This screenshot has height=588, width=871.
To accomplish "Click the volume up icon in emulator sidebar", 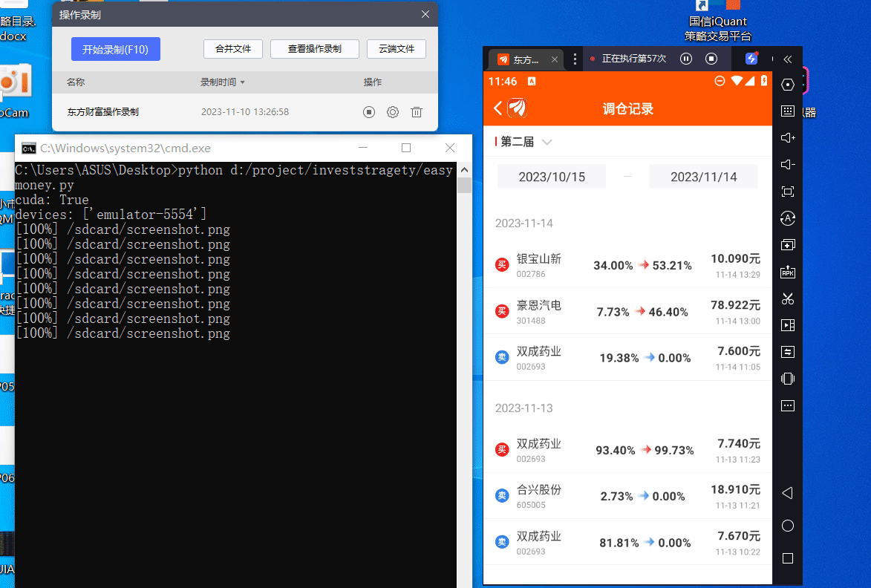I will [x=788, y=138].
